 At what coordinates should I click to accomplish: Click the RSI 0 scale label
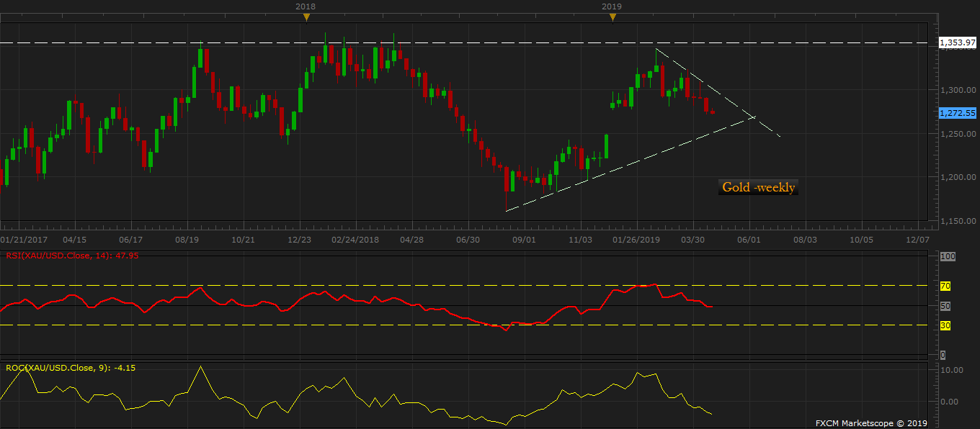[x=943, y=356]
